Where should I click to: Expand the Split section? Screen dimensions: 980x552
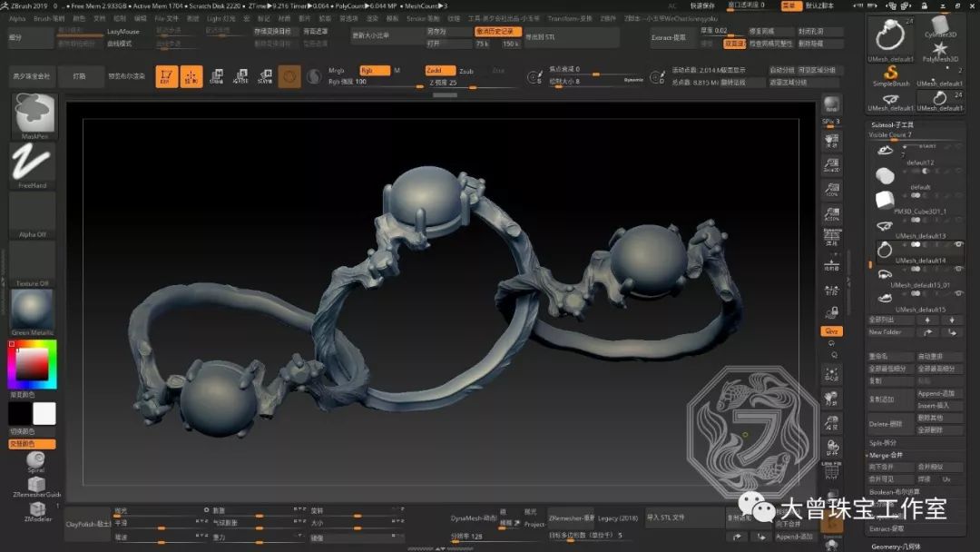point(883,443)
